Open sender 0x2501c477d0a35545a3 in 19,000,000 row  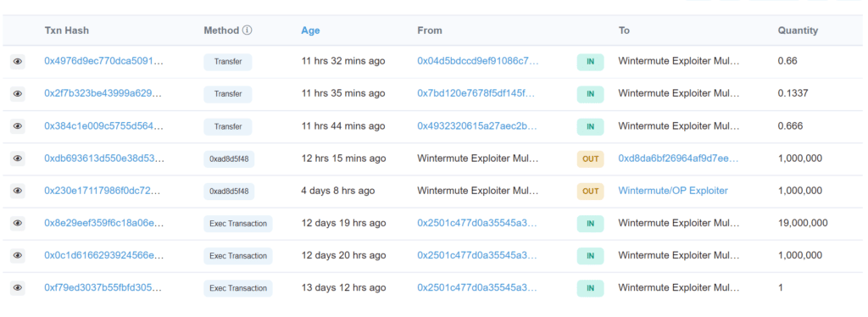(478, 224)
